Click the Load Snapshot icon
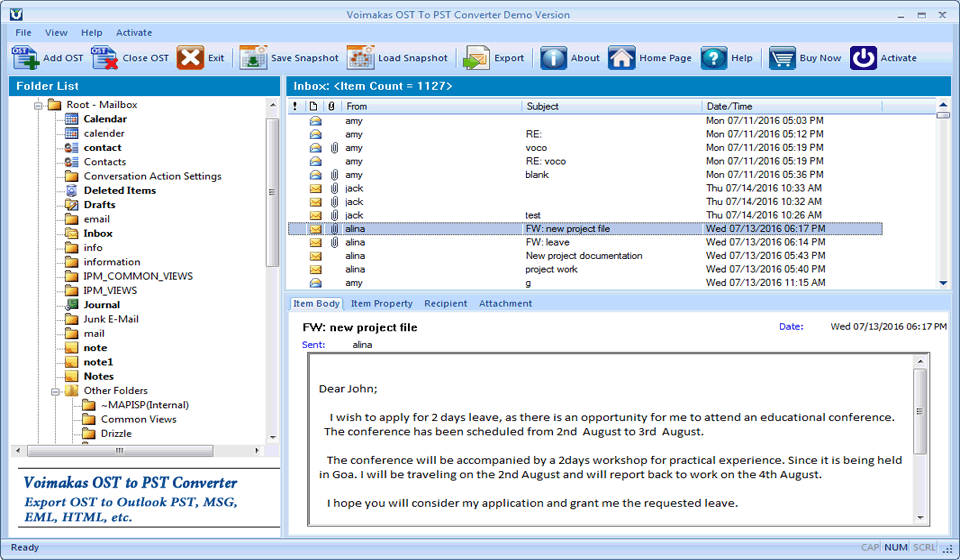The height and width of the screenshot is (560, 960). tap(360, 58)
